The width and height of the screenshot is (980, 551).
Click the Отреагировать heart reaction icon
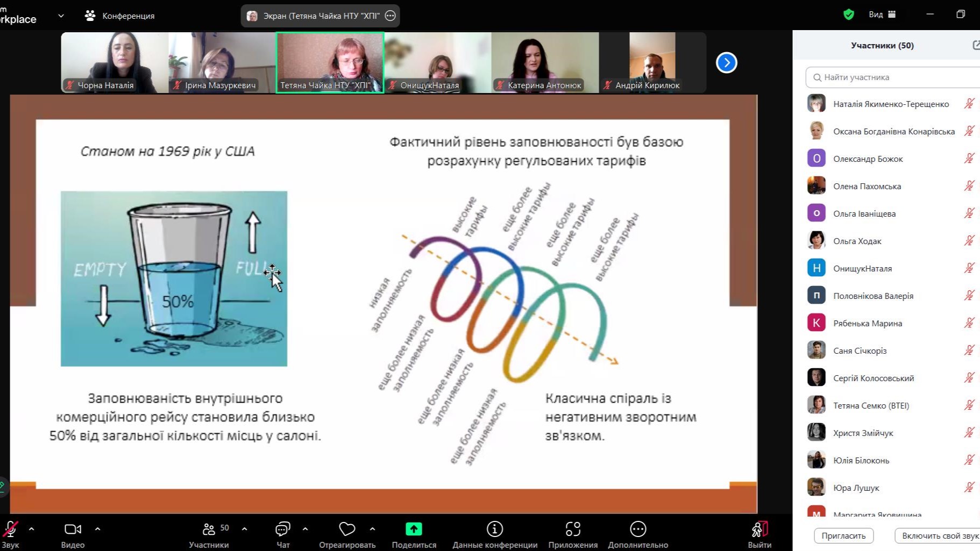[x=347, y=529]
